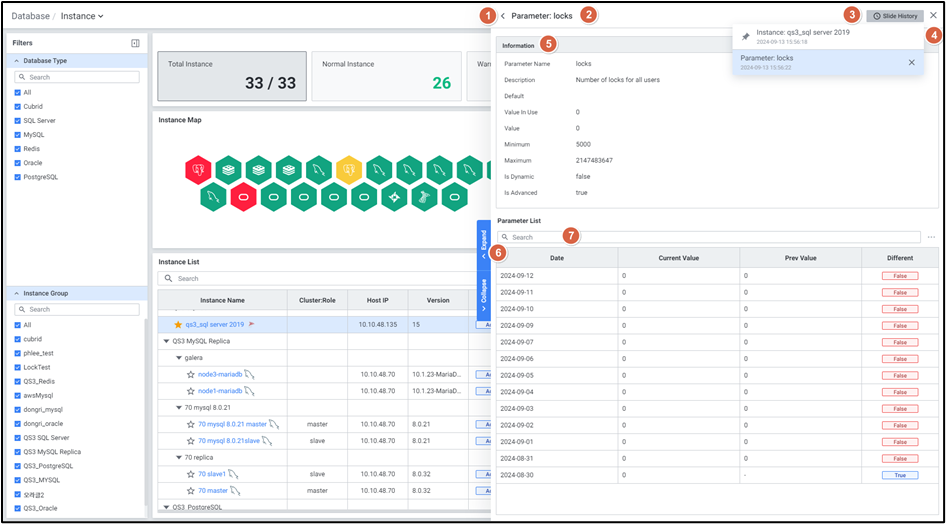This screenshot has height=524, width=946.
Task: Click the Expand tab on slide panel
Action: (x=484, y=243)
